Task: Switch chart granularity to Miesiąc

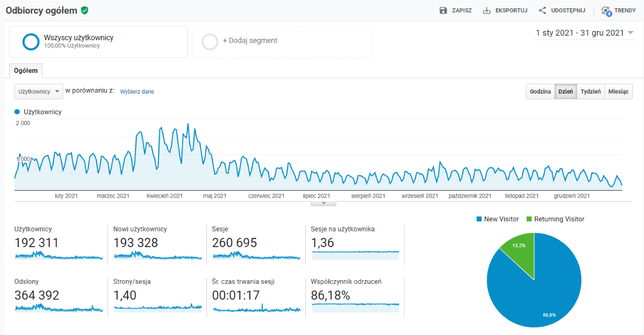Action: tap(618, 92)
